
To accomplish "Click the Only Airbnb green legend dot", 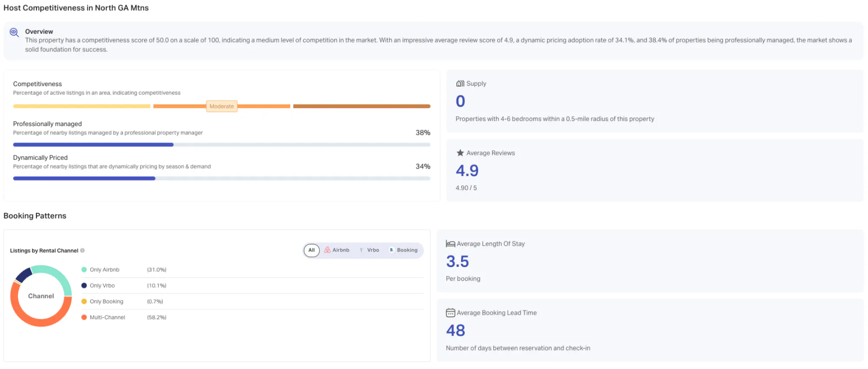I will pyautogui.click(x=84, y=269).
